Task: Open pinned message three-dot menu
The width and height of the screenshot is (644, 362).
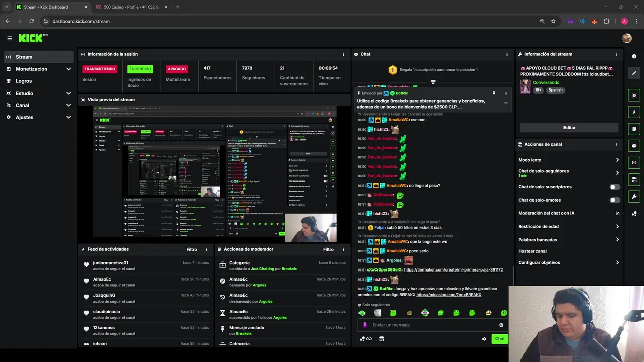Action: point(506,93)
